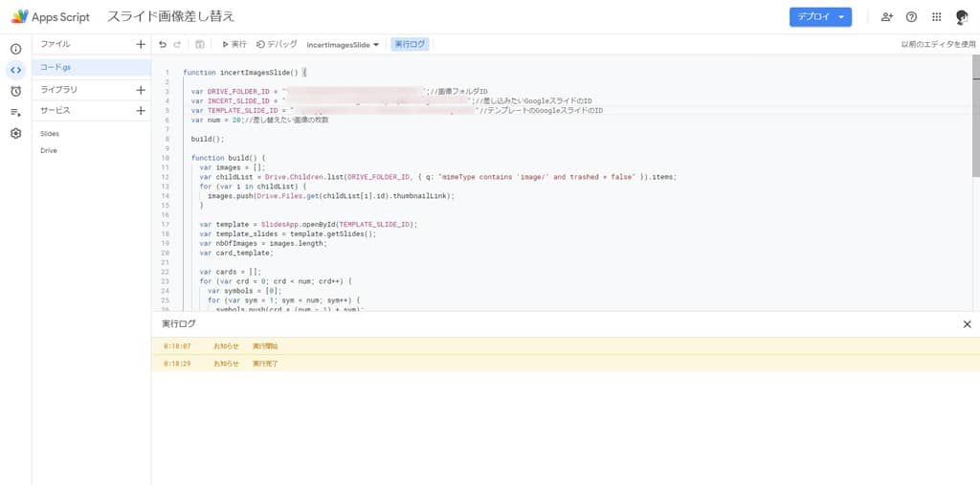Select the コード.gs file
Viewport: 980px width, 485px height.
91,67
